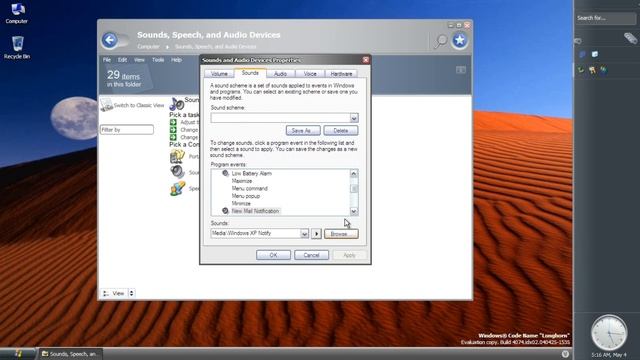Viewport: 640px width, 360px height.
Task: Open the Sounds file dropdown arrow
Action: [x=304, y=233]
